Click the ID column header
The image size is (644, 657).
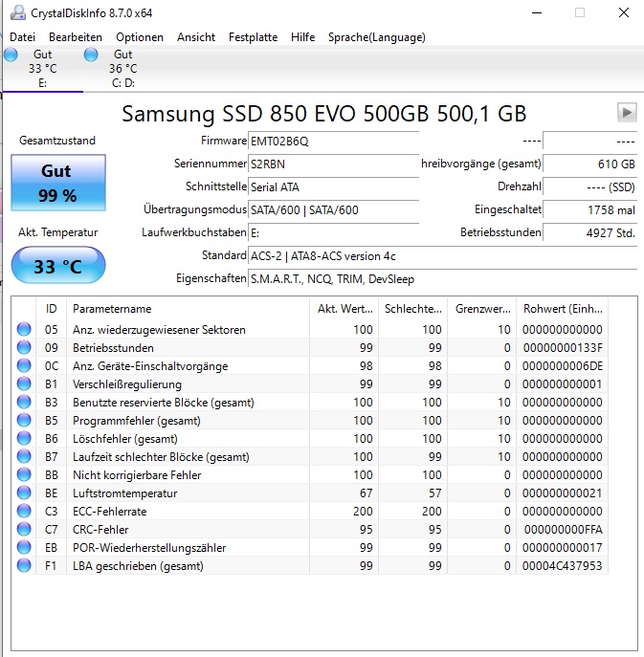click(x=51, y=309)
